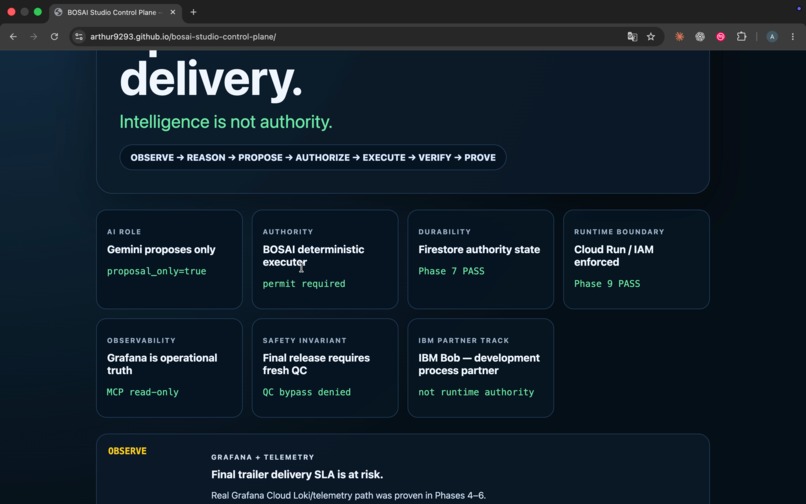Viewport: 806px width, 504px height.
Task: Click the 'DURABILITY' card label
Action: click(x=445, y=232)
